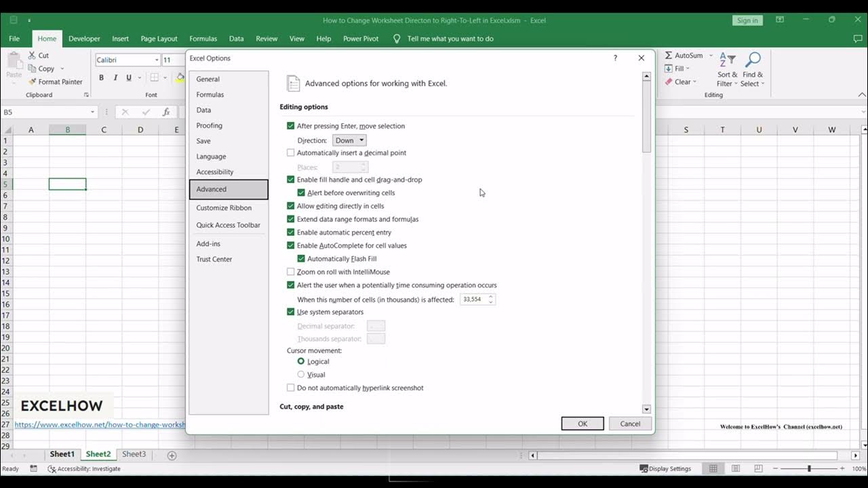Click the Clear eraser icon

click(x=669, y=82)
